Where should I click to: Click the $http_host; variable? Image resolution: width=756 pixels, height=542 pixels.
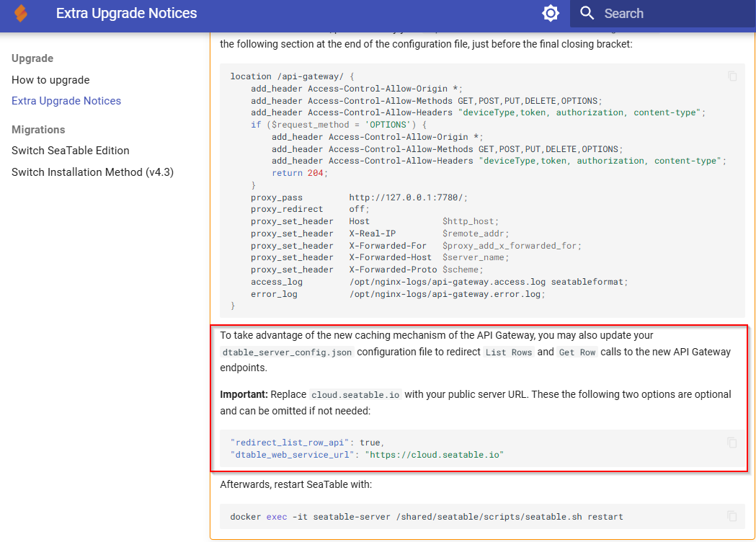(471, 221)
